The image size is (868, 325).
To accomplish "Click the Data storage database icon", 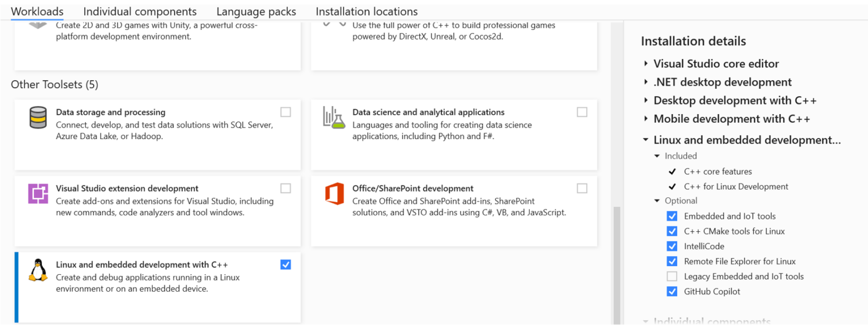I will pyautogui.click(x=38, y=118).
